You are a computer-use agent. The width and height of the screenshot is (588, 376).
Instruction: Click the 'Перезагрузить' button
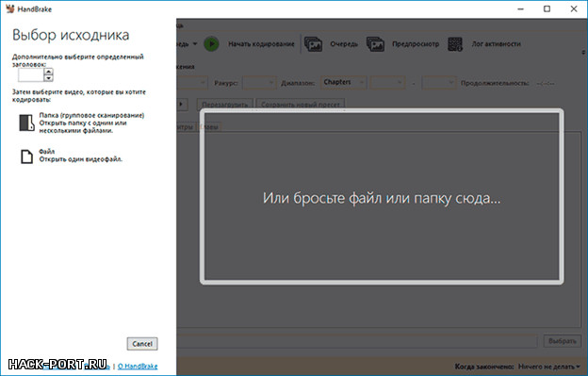click(x=224, y=105)
